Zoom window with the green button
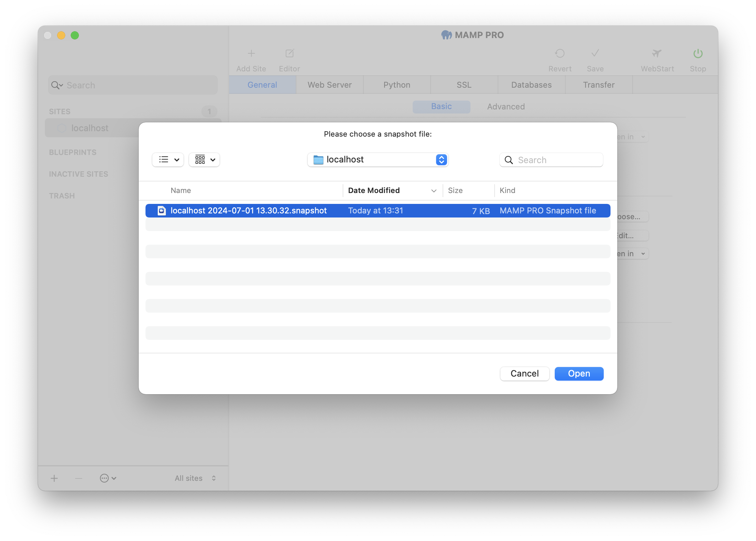Screen dimensions: 756x541 pos(75,35)
